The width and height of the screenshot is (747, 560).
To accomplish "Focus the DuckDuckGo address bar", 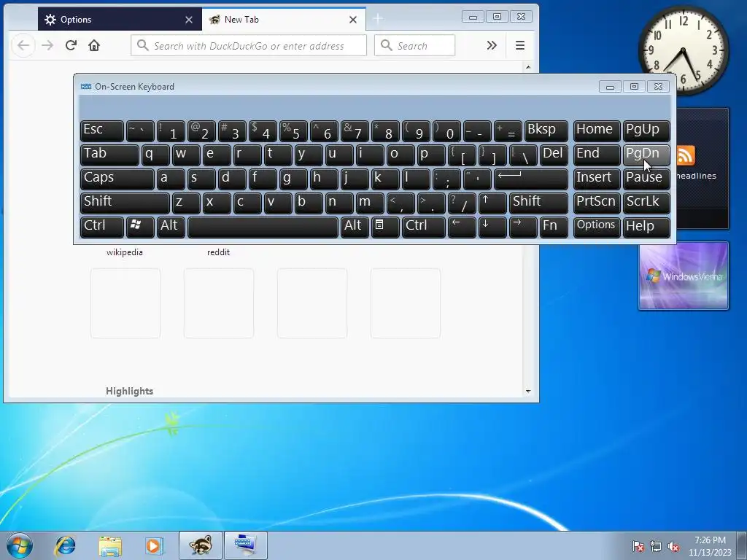I will (249, 46).
